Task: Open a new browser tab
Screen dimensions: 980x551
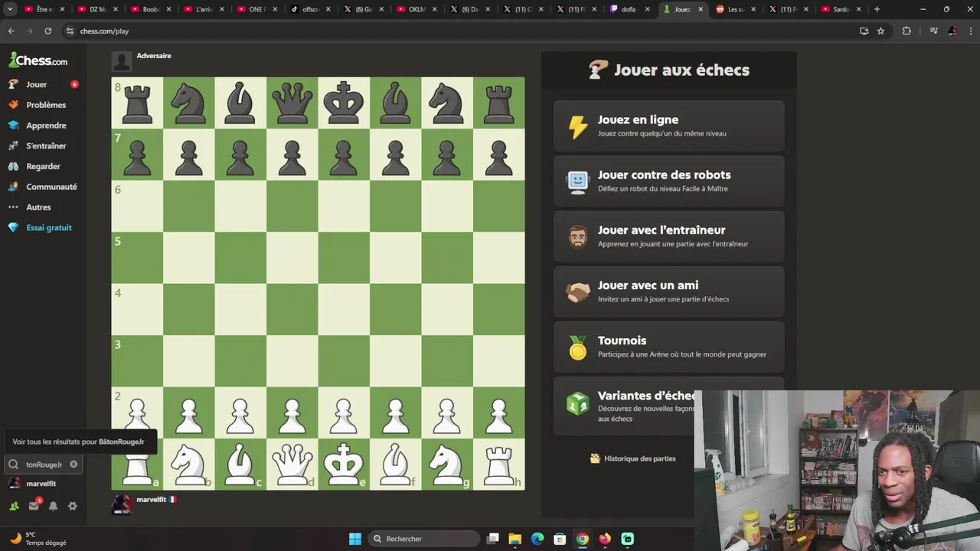Action: [877, 9]
